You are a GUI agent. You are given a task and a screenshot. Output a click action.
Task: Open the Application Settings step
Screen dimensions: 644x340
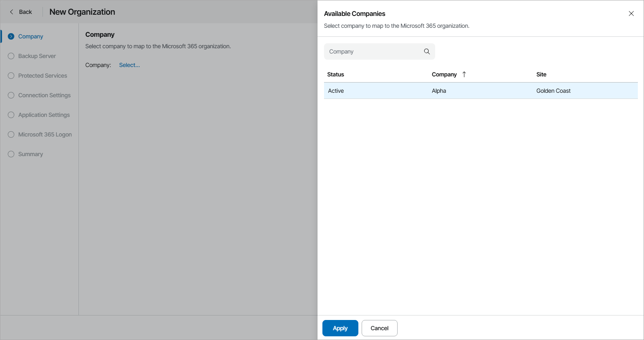44,115
